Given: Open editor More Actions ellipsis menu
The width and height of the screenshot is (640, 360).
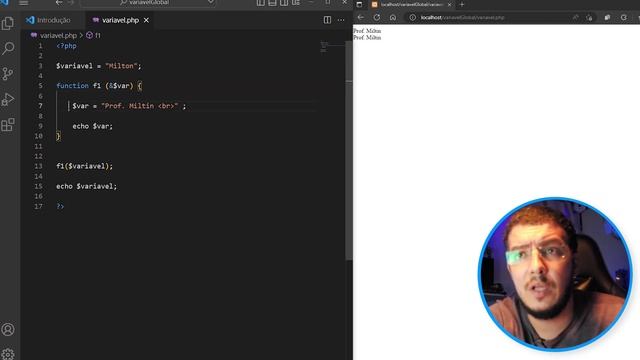Looking at the screenshot, I should coord(341,20).
